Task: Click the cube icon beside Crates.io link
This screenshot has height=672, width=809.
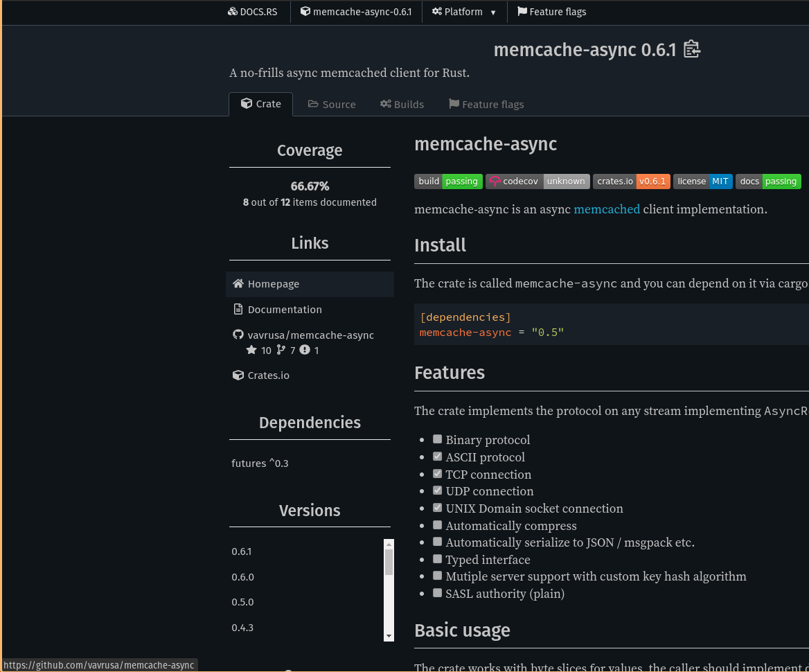Action: click(238, 375)
